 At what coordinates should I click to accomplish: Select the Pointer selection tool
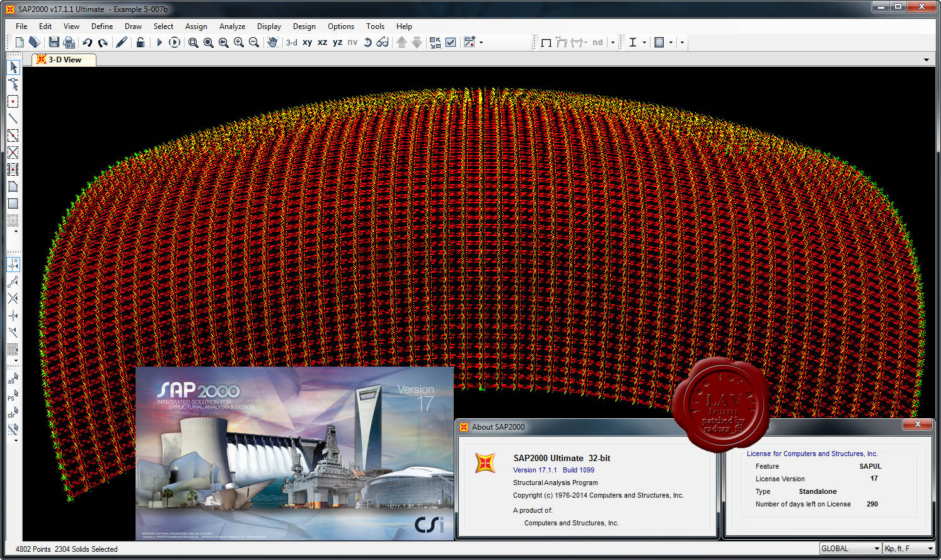(13, 67)
